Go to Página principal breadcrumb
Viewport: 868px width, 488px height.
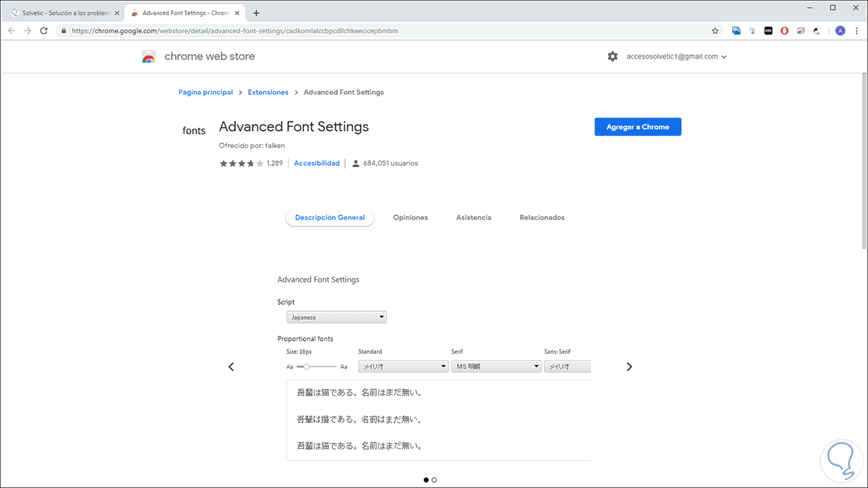tap(206, 92)
